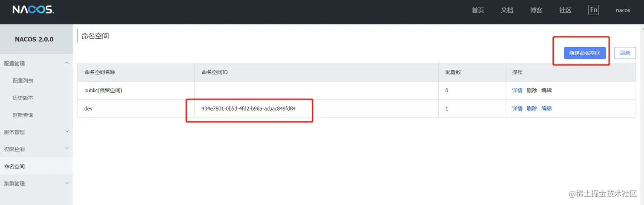Screen dimensions: 644x205
Task: Select the dev namespace ID text
Action: coord(249,108)
